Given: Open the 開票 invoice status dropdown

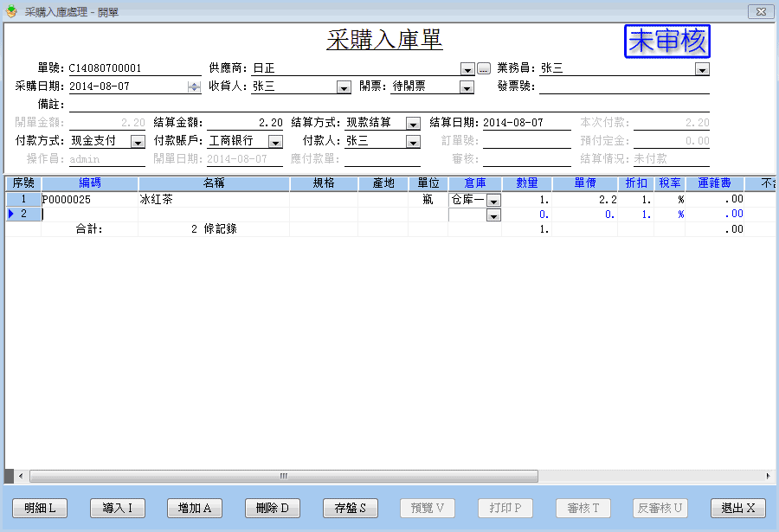Looking at the screenshot, I should 467,87.
